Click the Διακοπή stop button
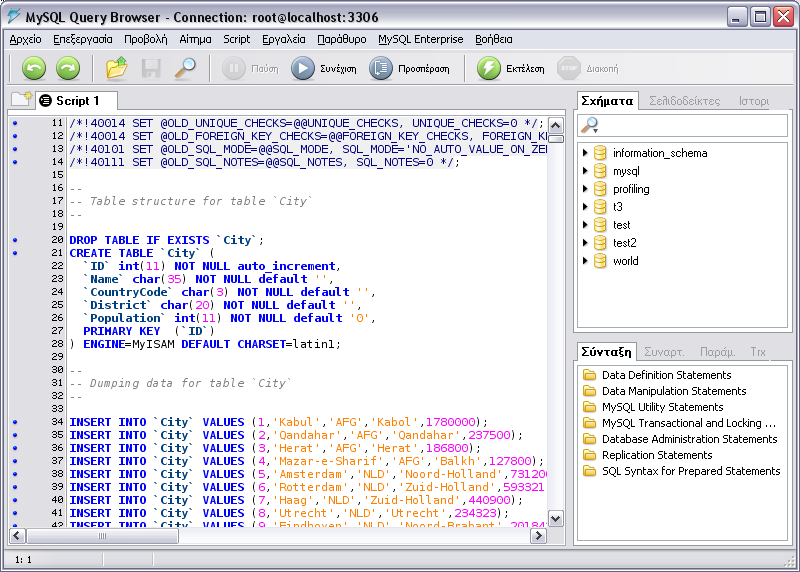This screenshot has width=800, height=572. click(588, 68)
